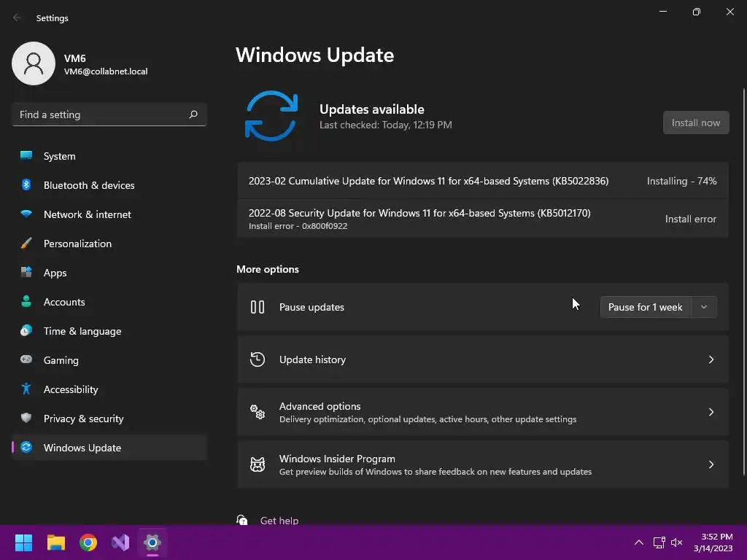The height and width of the screenshot is (560, 747).
Task: Select System in the sidebar
Action: [109, 156]
